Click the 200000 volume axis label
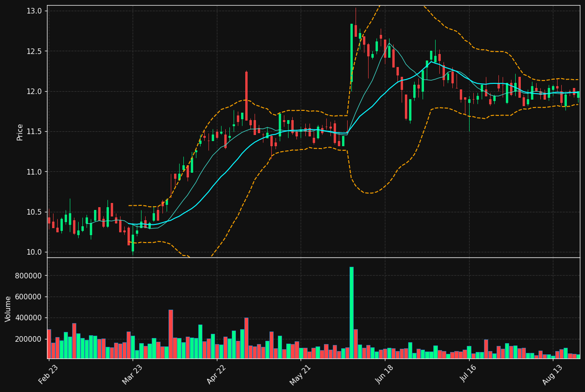 [29, 339]
